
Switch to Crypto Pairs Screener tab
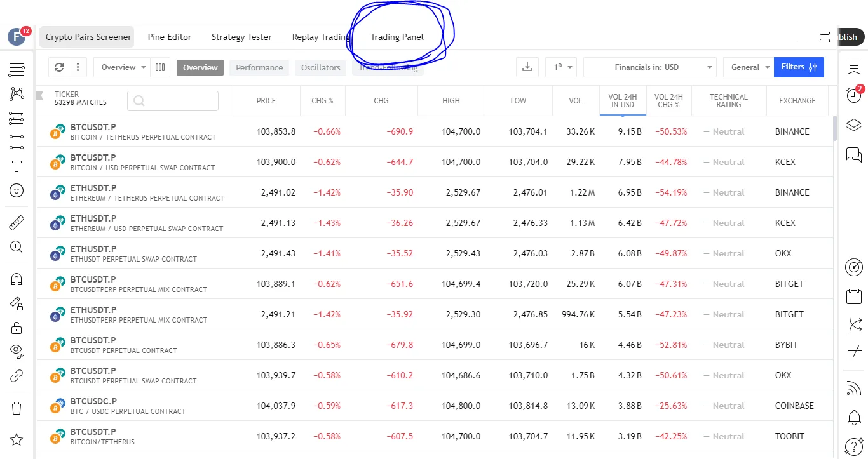tap(88, 37)
